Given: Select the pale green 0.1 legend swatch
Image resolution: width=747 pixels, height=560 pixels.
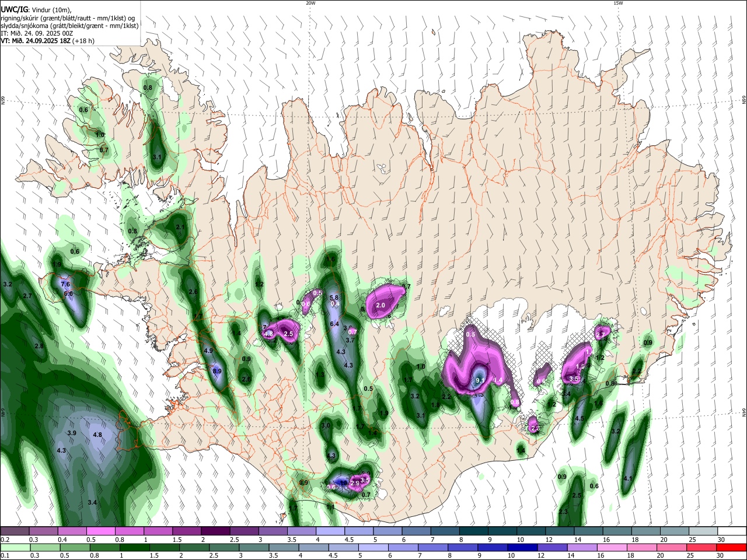Looking at the screenshot, I should tap(15, 547).
